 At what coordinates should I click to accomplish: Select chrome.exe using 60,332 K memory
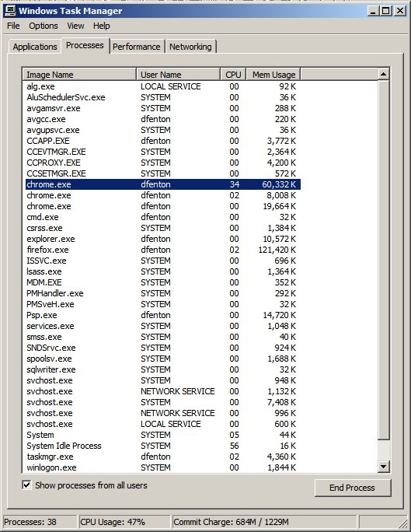coord(163,184)
